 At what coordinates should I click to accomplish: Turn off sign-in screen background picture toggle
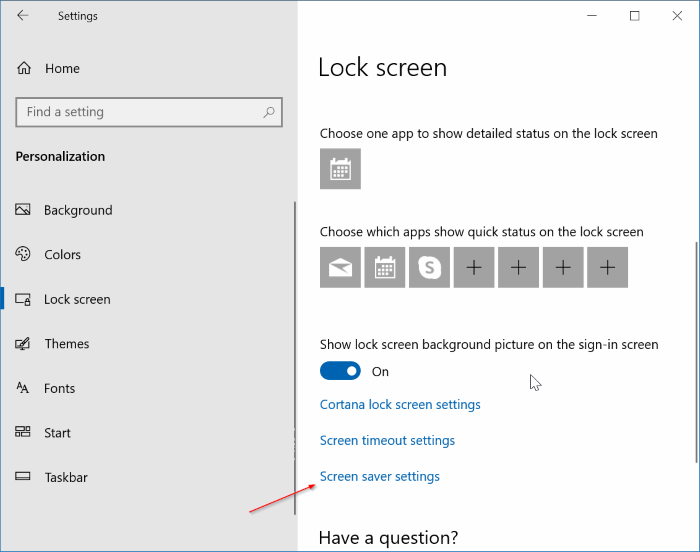point(340,371)
